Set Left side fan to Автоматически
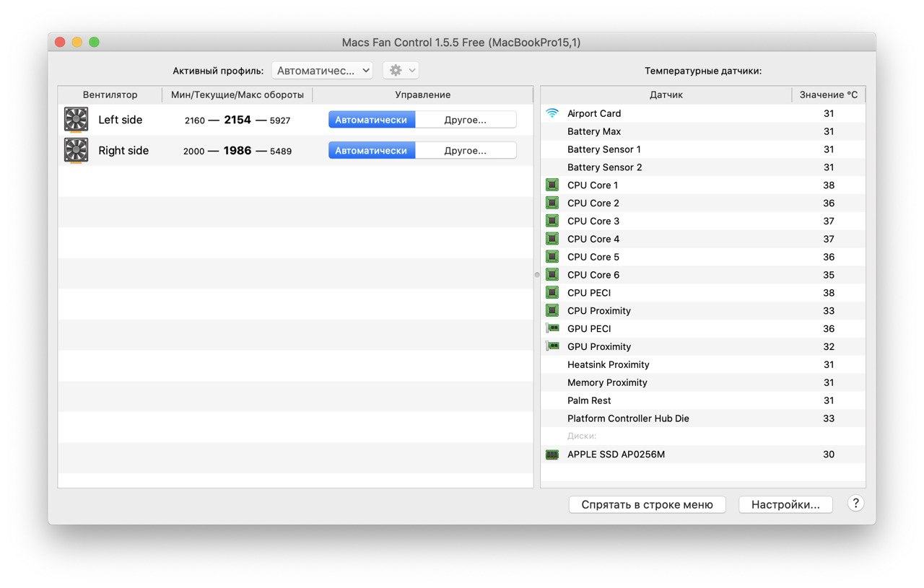Screen dimensions: 924x588 pyautogui.click(x=372, y=120)
